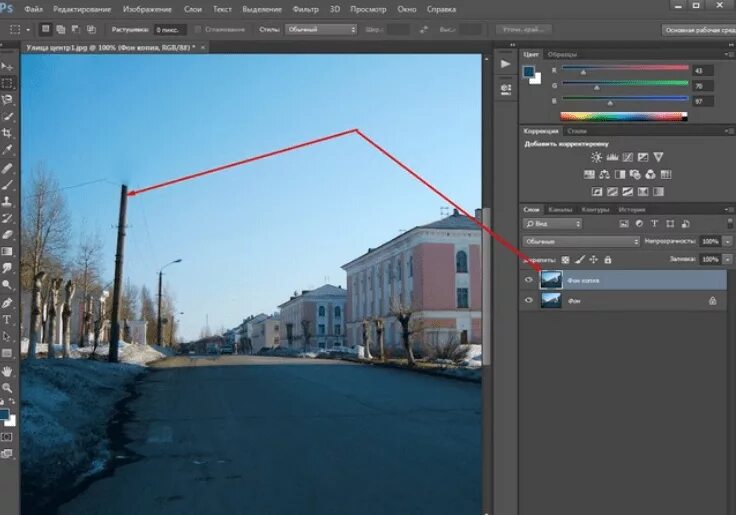
Task: Select the History Brush tool
Action: [7, 218]
